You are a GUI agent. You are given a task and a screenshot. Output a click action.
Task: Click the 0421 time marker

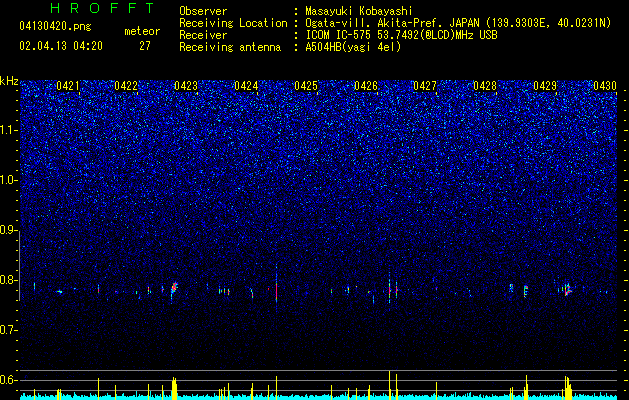[x=68, y=85]
